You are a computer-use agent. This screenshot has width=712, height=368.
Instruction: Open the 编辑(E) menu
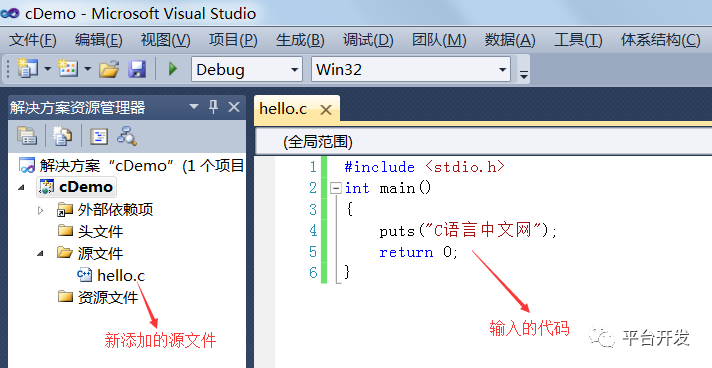coord(99,40)
